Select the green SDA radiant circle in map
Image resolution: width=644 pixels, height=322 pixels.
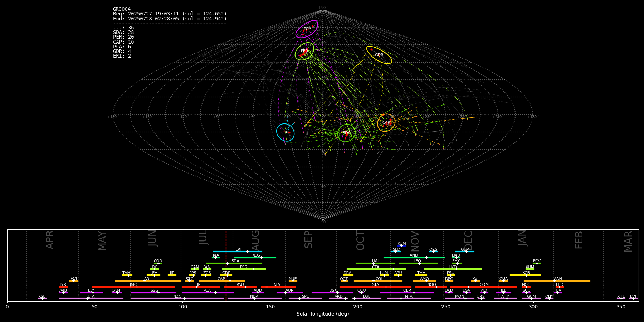[346, 133]
